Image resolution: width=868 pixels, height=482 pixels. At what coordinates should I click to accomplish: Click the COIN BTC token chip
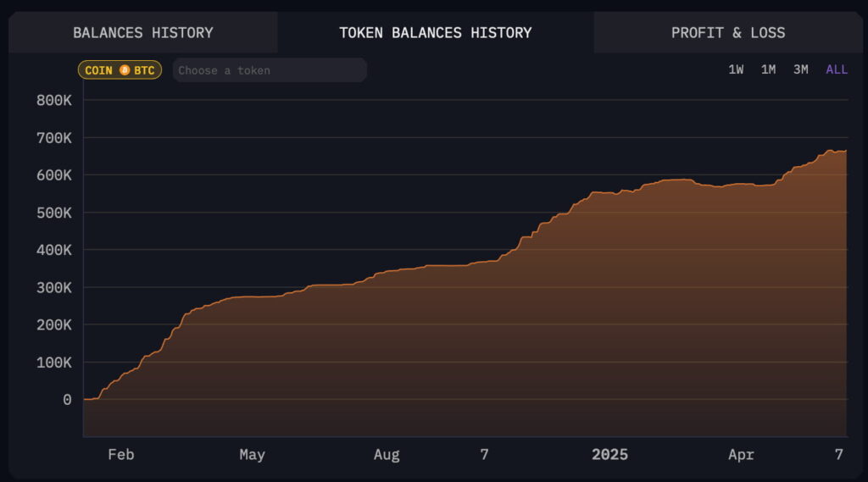(120, 70)
